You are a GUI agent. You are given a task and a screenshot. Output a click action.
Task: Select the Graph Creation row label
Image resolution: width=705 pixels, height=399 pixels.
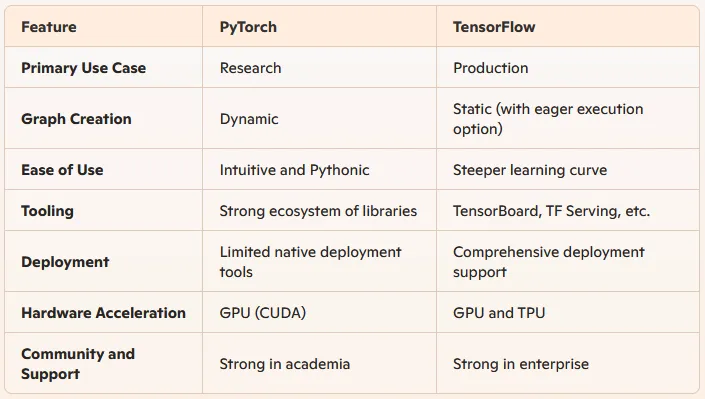click(x=76, y=119)
